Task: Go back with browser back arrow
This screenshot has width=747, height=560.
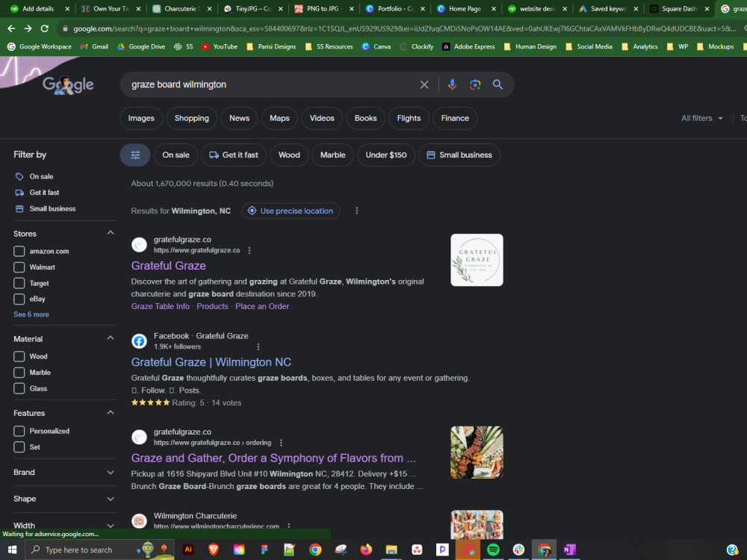Action: [11, 28]
